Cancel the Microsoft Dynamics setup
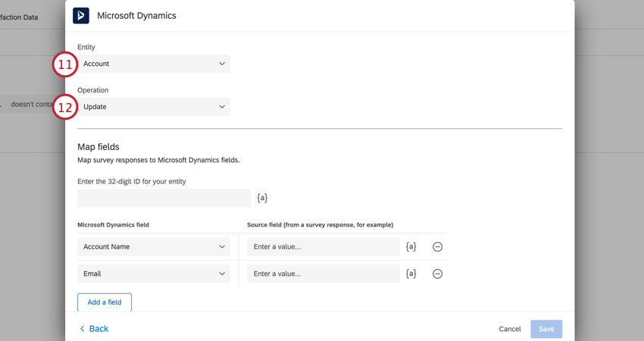Screen dimensions: 644x341 pos(510,329)
